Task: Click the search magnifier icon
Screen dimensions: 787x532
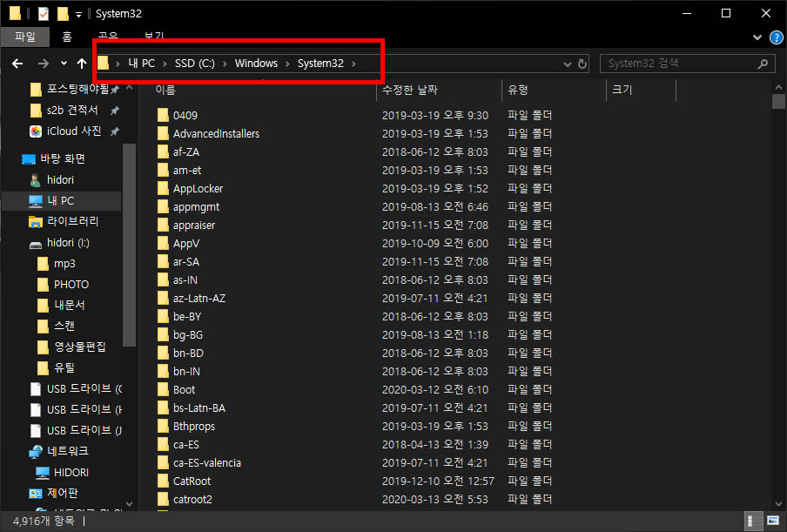Action: (763, 64)
